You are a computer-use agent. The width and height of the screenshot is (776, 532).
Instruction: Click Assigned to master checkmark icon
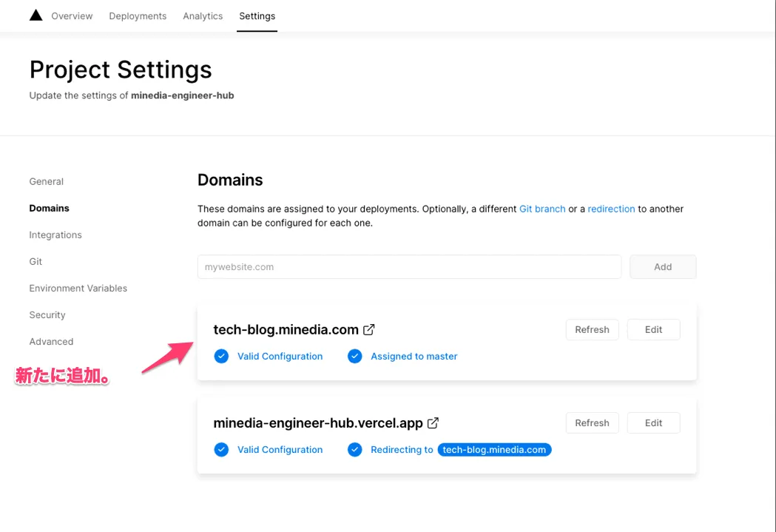pos(355,357)
